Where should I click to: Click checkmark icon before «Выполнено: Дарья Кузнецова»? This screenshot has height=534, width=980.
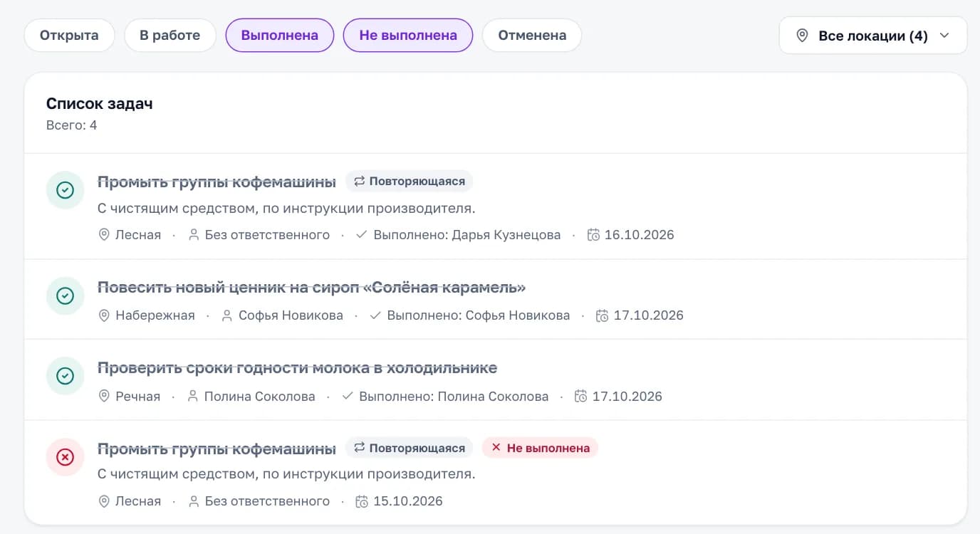tap(362, 235)
